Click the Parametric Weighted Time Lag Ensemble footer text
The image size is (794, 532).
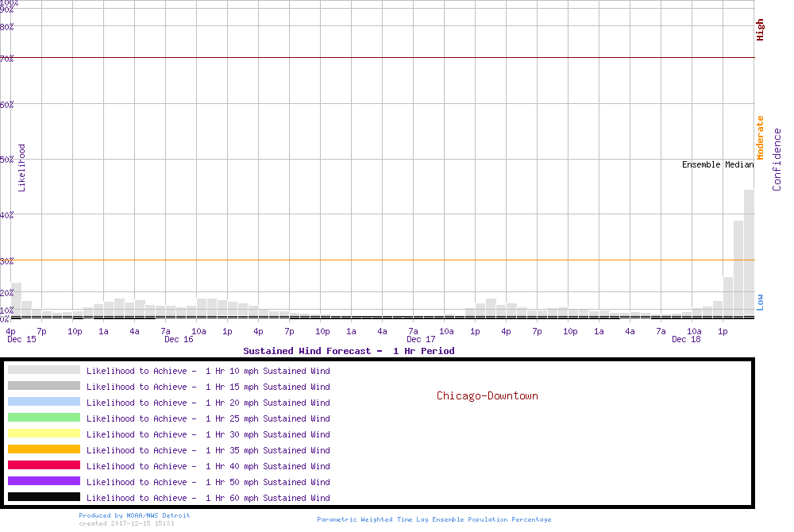tap(434, 519)
